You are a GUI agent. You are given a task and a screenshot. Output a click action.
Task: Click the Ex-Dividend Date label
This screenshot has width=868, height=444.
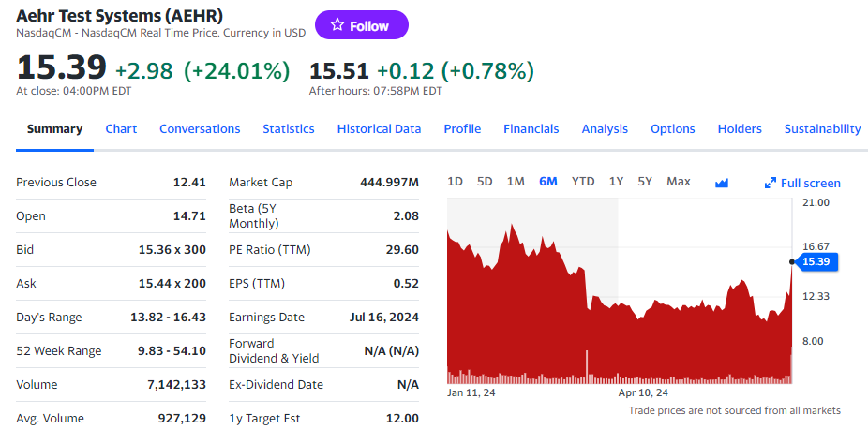click(276, 384)
